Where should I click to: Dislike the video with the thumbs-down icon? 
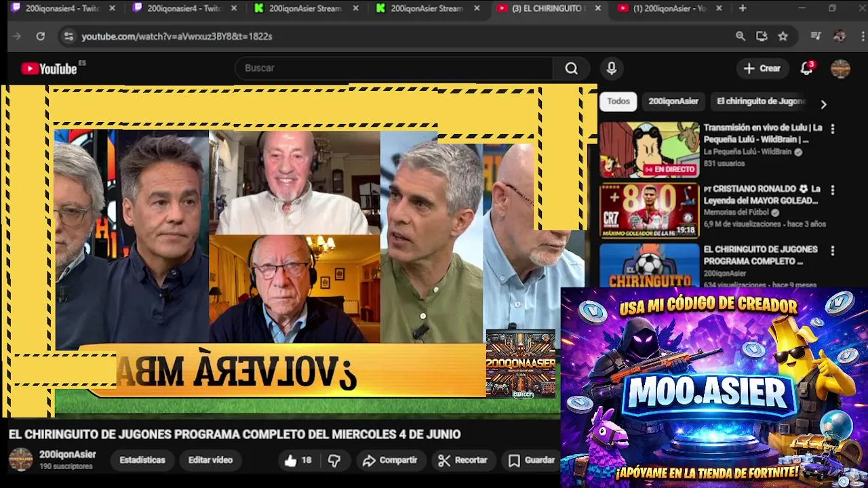click(334, 460)
